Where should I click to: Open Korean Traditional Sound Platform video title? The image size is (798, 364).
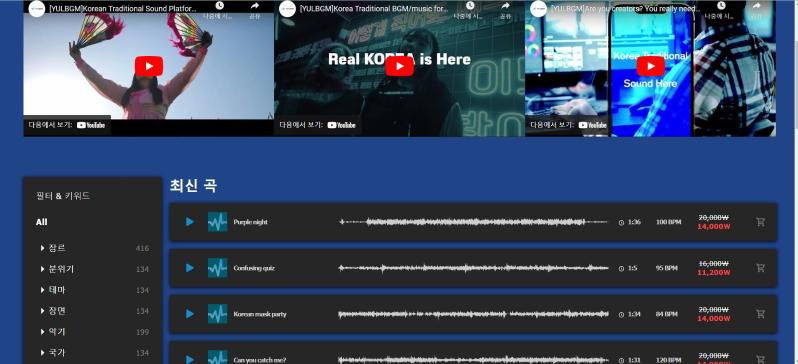click(122, 9)
